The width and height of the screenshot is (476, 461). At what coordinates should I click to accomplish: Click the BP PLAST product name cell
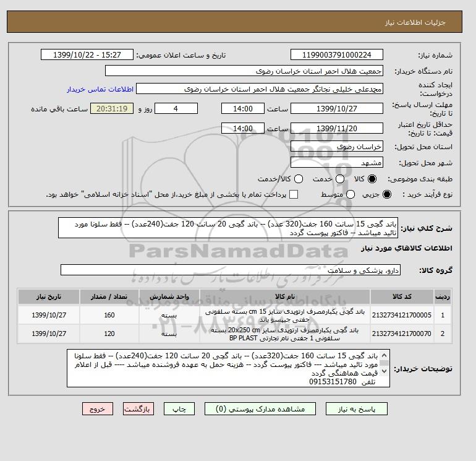[x=285, y=334]
